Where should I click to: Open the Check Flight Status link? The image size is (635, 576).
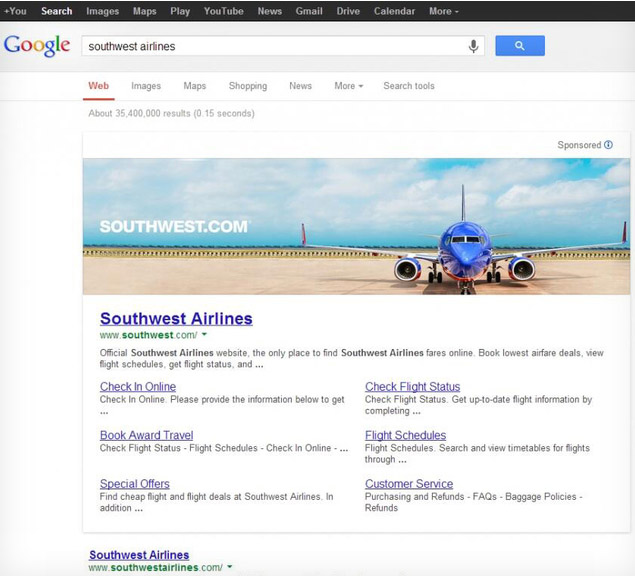tap(413, 387)
